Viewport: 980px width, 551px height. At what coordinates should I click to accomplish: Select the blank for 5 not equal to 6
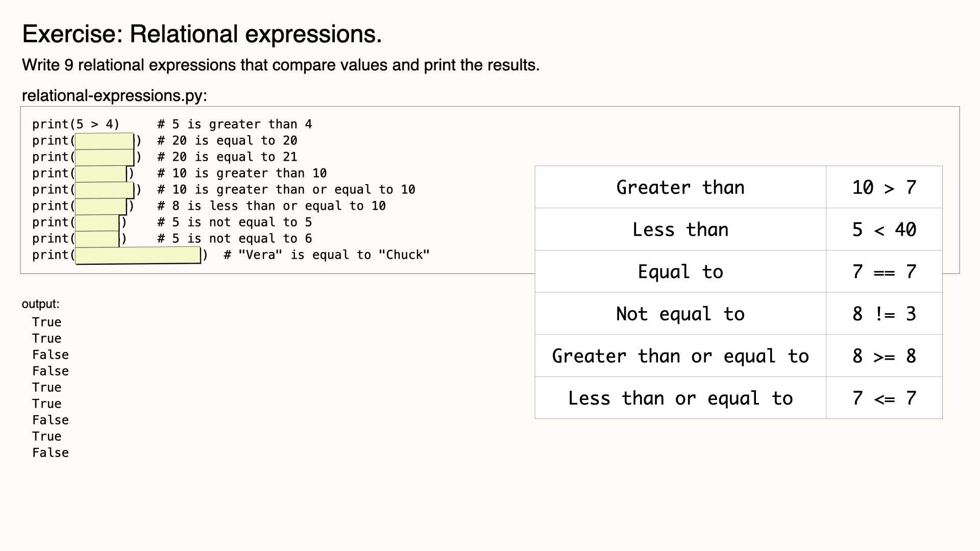pos(97,239)
